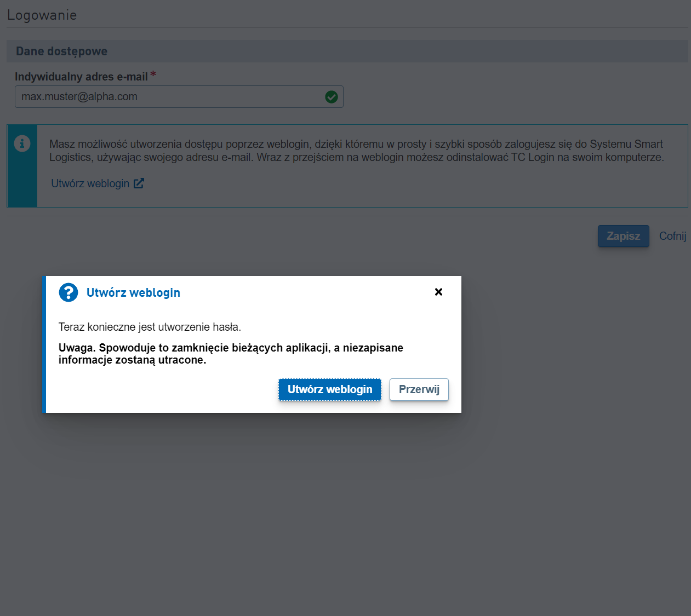Click the green validation checkmark icon
Screen dimensions: 691x616
pyautogui.click(x=332, y=97)
